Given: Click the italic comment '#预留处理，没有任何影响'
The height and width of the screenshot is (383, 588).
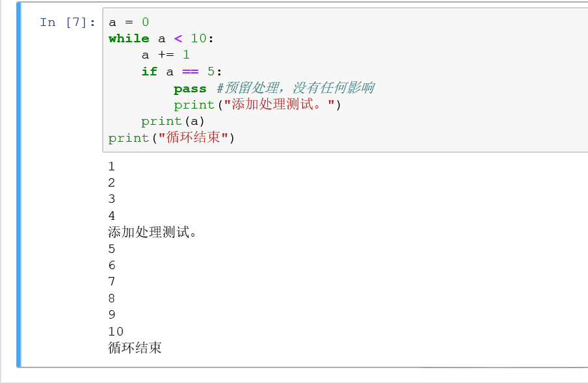Looking at the screenshot, I should 295,88.
